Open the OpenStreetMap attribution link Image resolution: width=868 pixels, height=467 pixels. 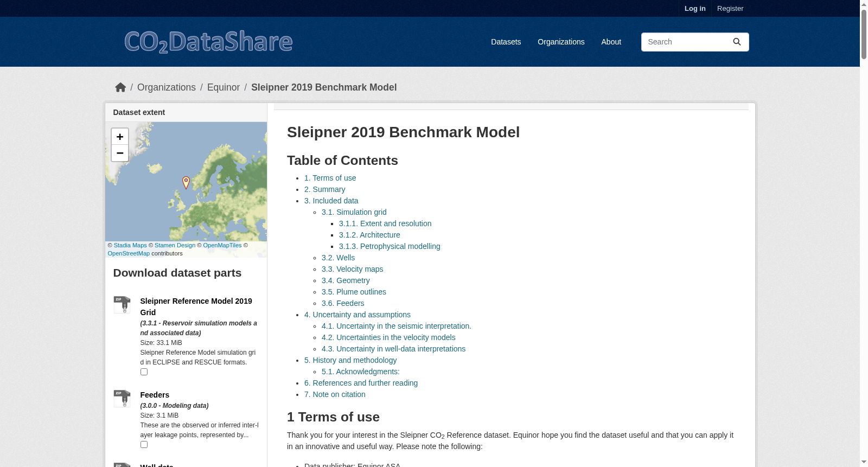pyautogui.click(x=129, y=253)
